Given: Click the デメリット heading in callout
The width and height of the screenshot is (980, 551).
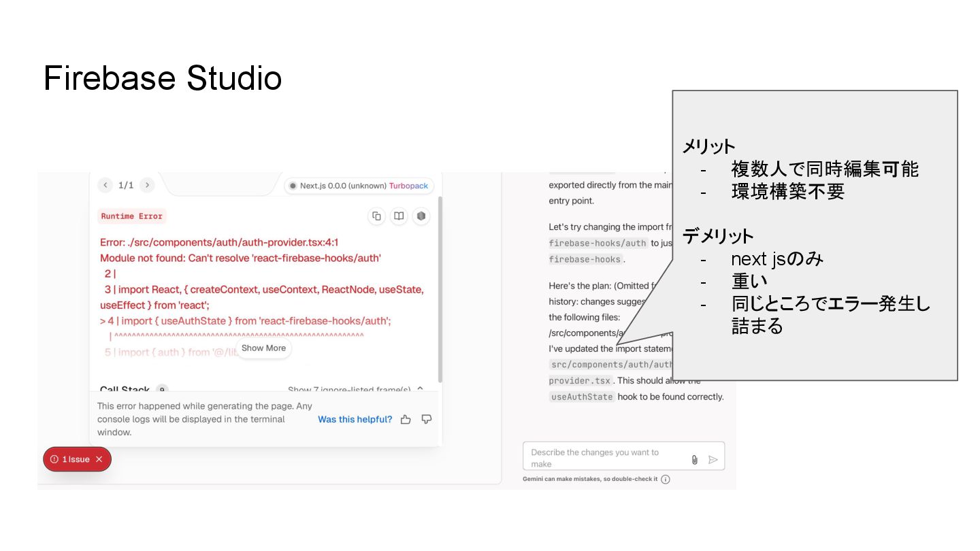Looking at the screenshot, I should pyautogui.click(x=717, y=236).
